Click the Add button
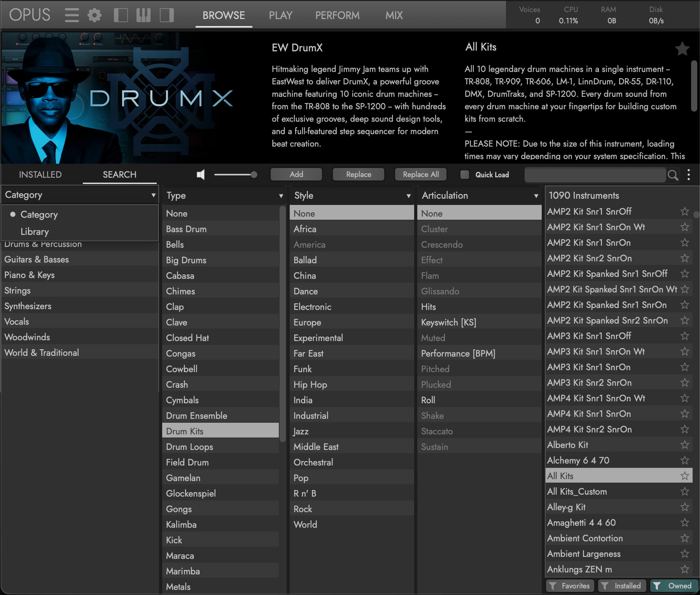This screenshot has height=595, width=700. point(296,174)
